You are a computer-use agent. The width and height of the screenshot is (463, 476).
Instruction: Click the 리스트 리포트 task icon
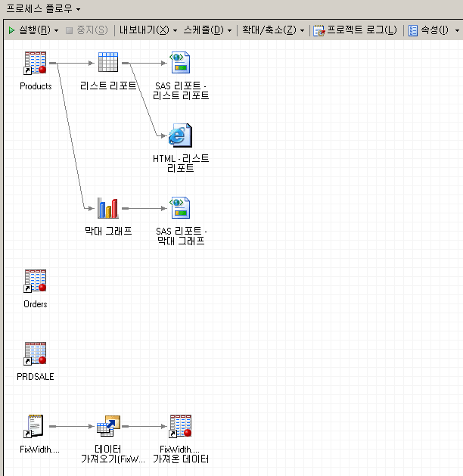point(108,64)
